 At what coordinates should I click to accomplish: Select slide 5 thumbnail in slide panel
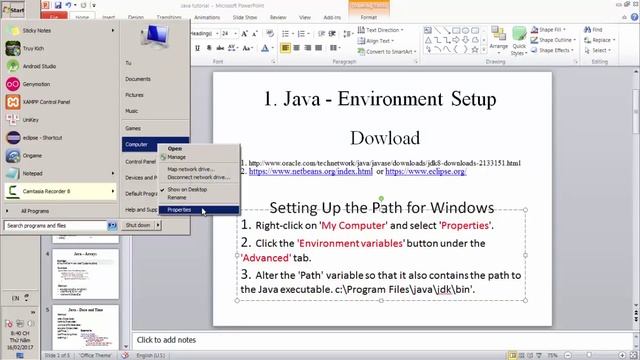[86, 326]
